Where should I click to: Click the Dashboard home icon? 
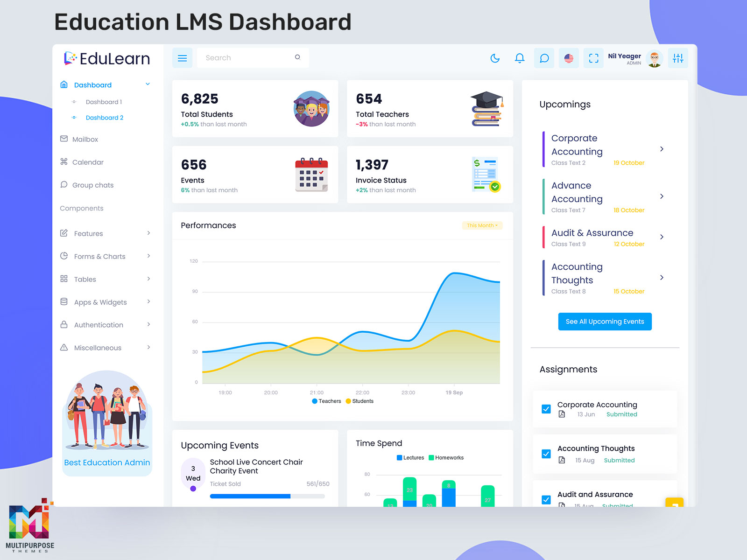click(64, 84)
